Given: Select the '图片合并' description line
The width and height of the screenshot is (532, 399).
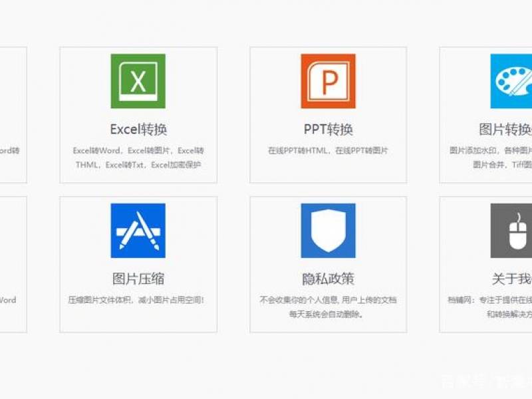Looking at the screenshot, I should 503,165.
